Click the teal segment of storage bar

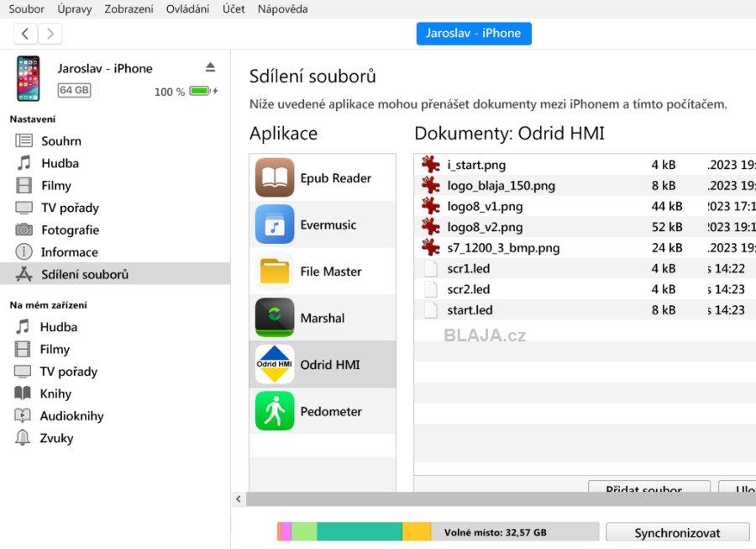pos(360,531)
